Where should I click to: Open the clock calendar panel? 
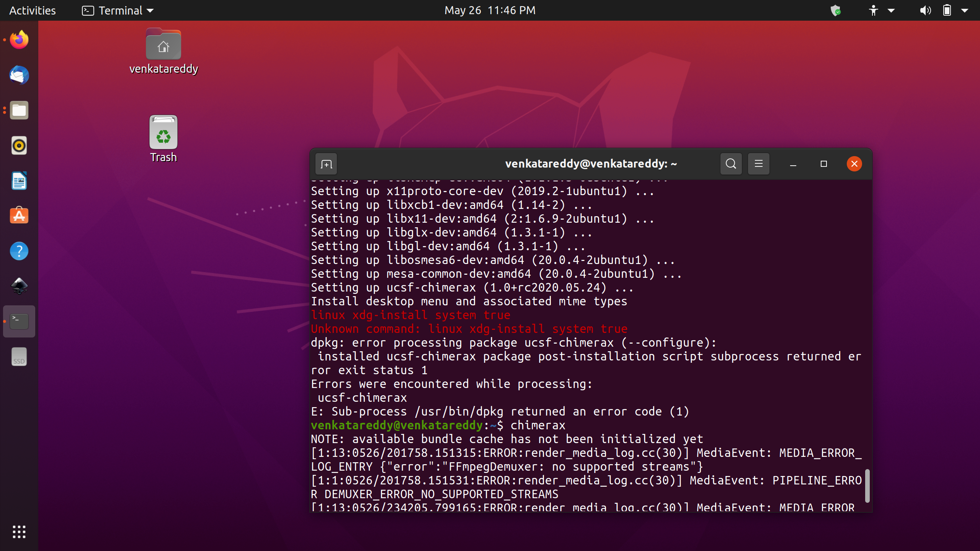pos(490,10)
